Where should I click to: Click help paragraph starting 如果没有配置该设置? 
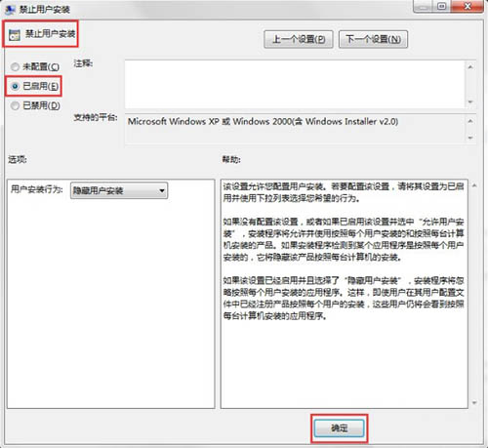tap(344, 239)
